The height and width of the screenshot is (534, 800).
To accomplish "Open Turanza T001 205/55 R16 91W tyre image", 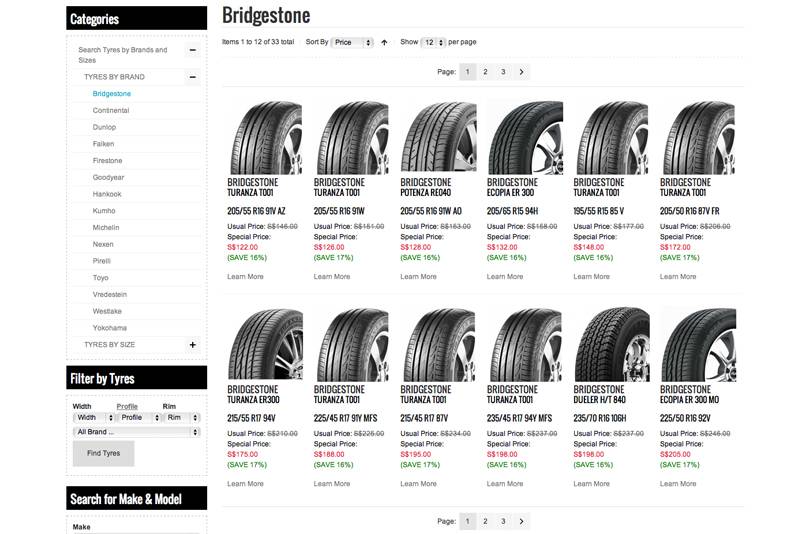I will [352, 138].
